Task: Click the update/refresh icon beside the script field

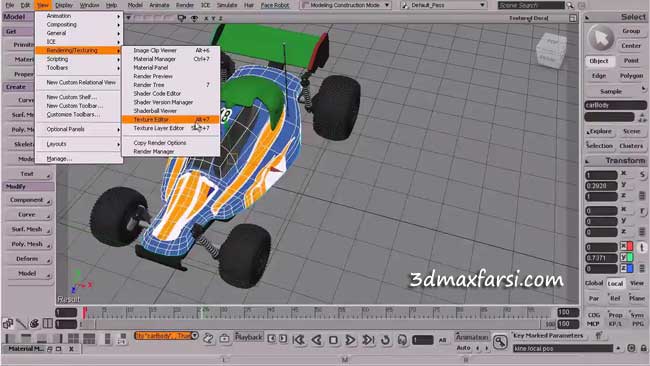Action: point(208,338)
